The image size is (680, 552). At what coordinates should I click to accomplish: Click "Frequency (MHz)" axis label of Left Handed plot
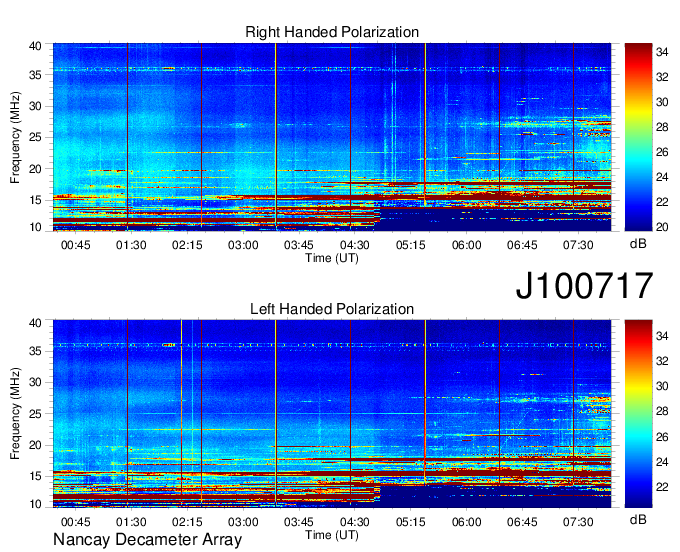coord(15,413)
